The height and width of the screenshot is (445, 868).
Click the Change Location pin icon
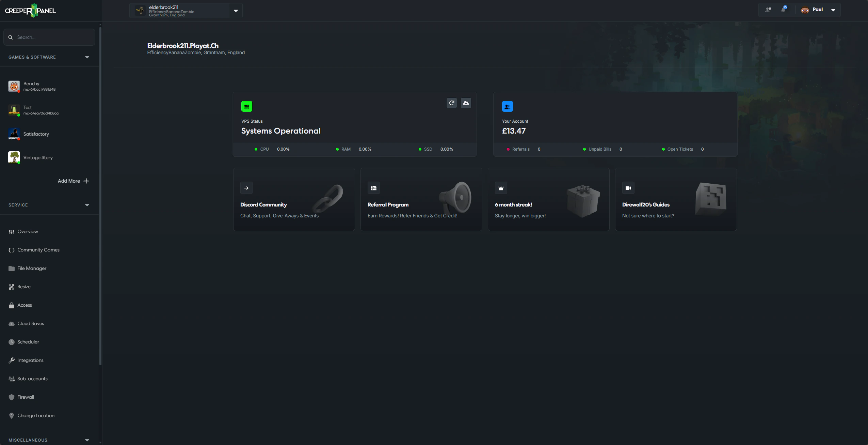(x=12, y=416)
